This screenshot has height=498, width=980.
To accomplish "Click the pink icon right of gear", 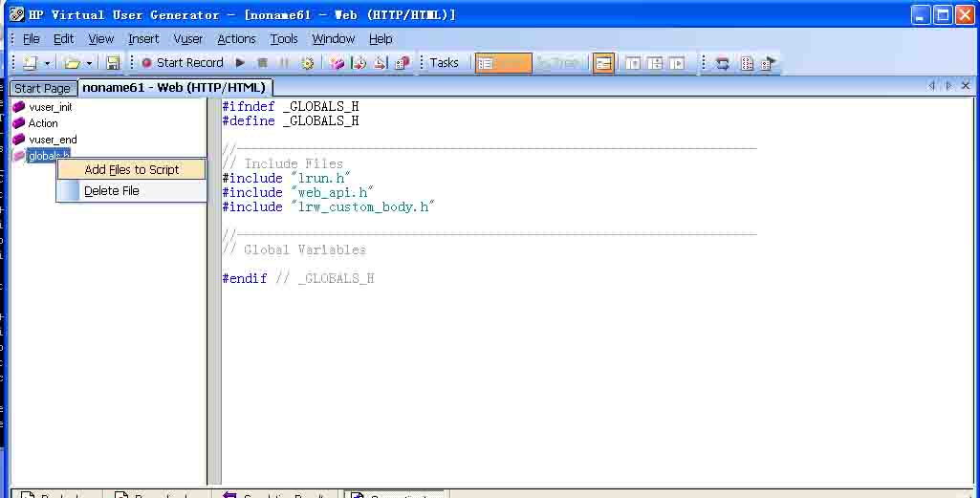I will (338, 62).
